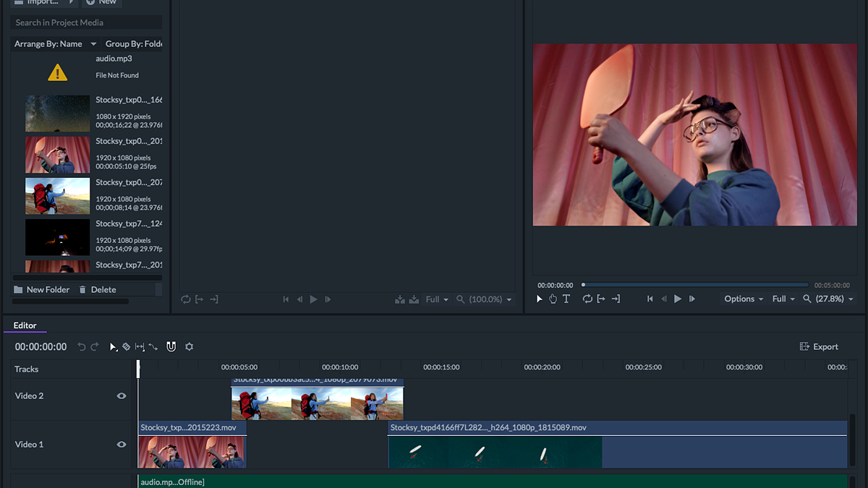Play the clip in the Trimmer panel

click(x=314, y=299)
